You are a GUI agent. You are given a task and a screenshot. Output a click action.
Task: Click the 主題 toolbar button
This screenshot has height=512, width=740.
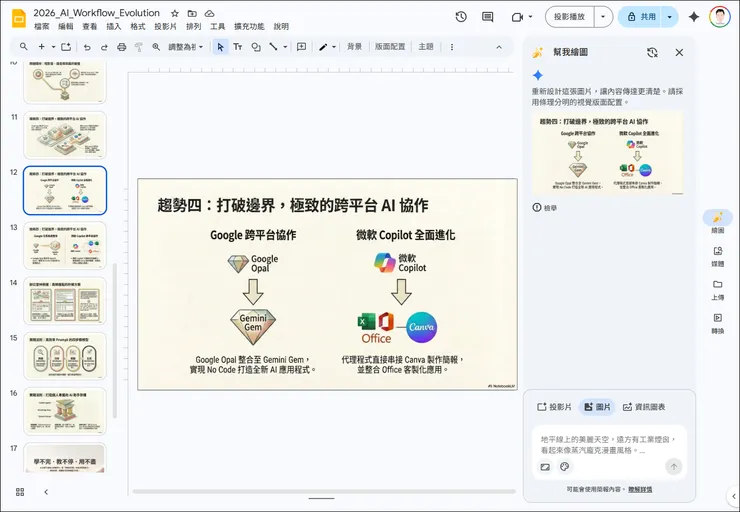(x=426, y=47)
